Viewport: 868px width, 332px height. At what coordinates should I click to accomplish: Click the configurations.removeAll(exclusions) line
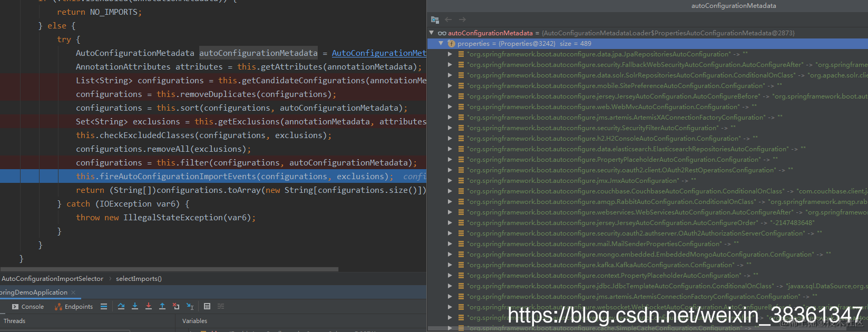point(163,149)
